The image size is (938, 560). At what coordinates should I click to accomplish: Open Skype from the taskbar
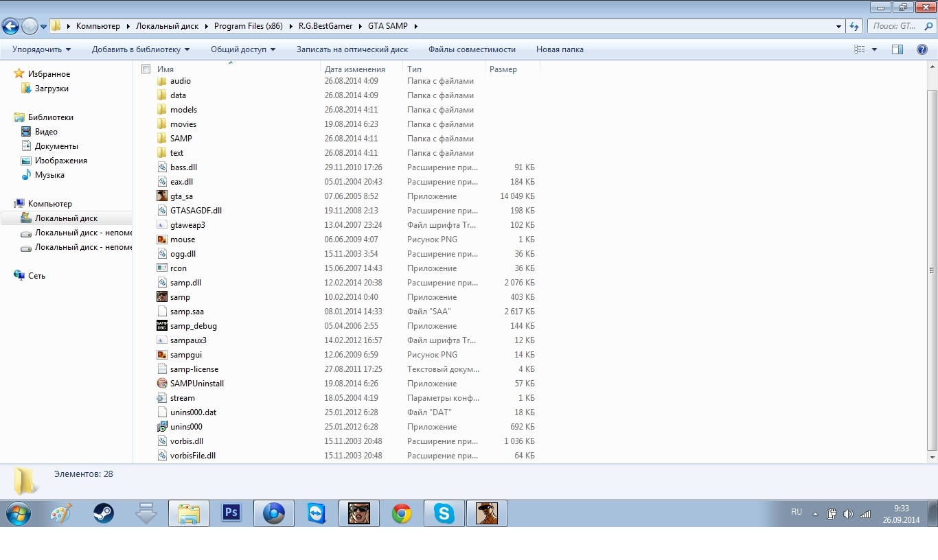coord(444,513)
